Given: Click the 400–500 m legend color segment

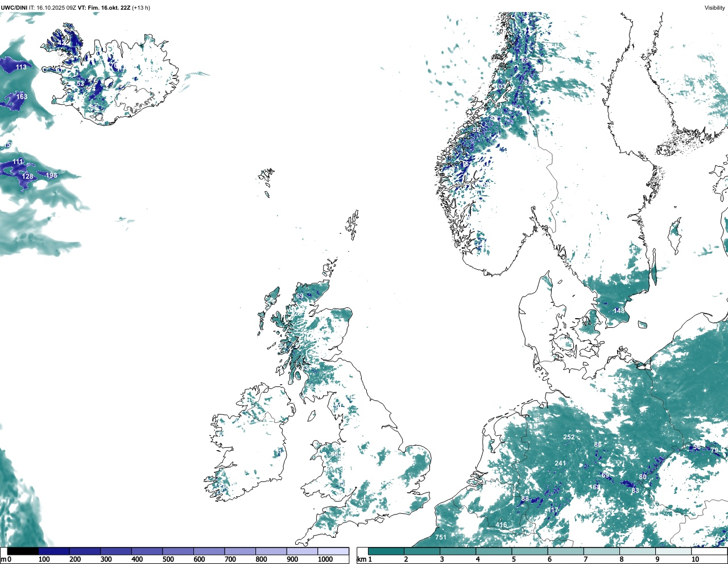Looking at the screenshot, I should pos(147,551).
